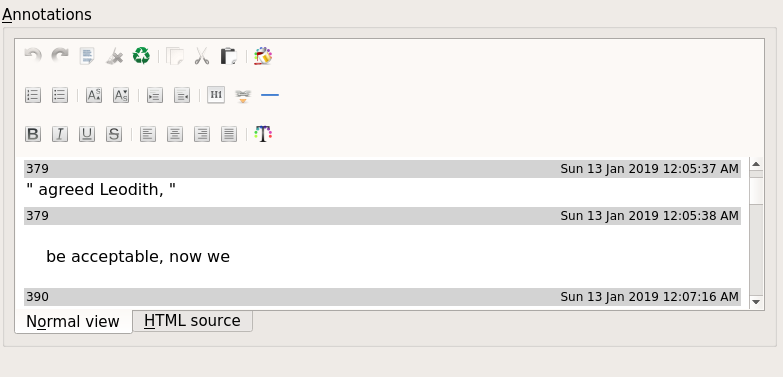
Task: Open background color paint palette icon
Action: pos(263,56)
